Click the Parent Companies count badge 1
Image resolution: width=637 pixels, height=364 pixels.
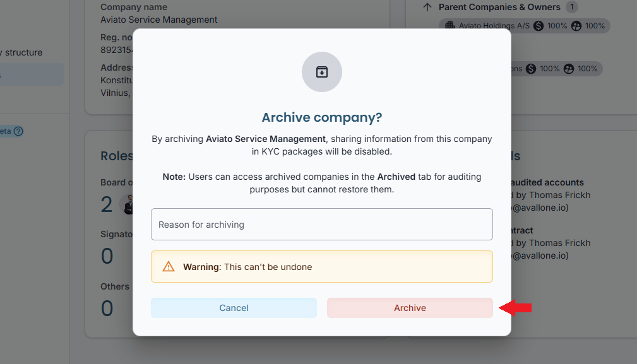[572, 7]
